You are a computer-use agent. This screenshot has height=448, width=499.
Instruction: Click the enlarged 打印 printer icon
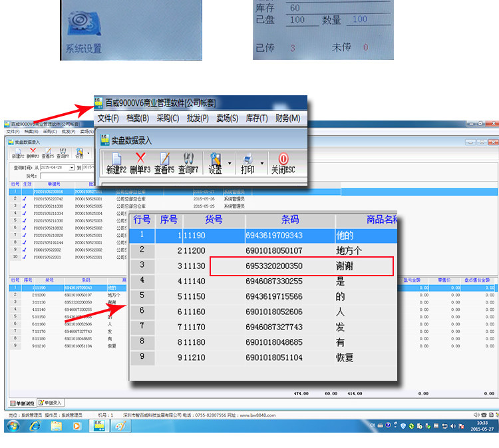(248, 159)
